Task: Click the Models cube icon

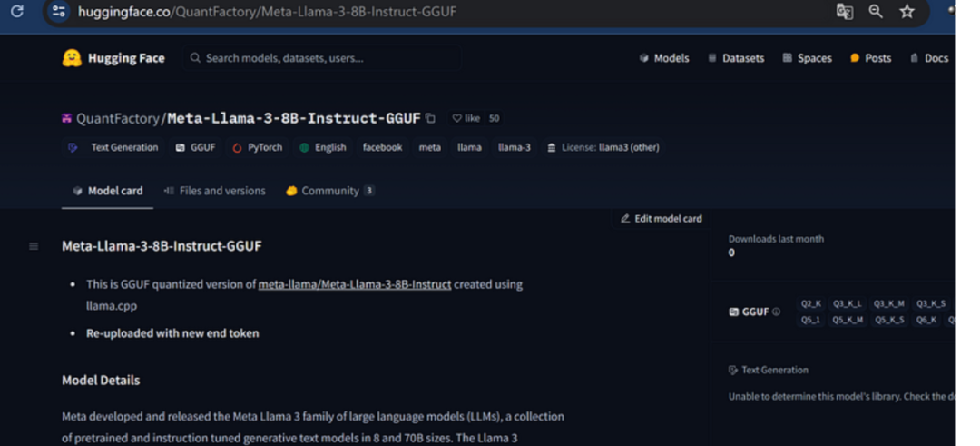Action: pyautogui.click(x=643, y=58)
